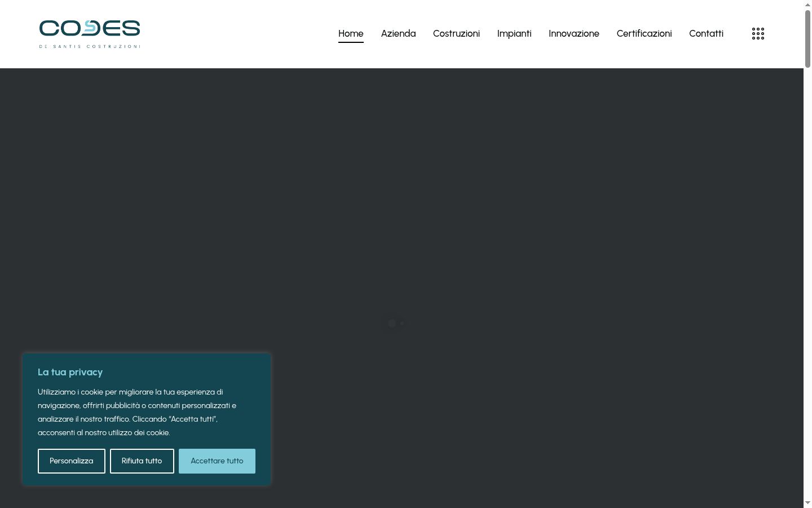812x508 pixels.
Task: Open the Costruzioni page
Action: 456,34
